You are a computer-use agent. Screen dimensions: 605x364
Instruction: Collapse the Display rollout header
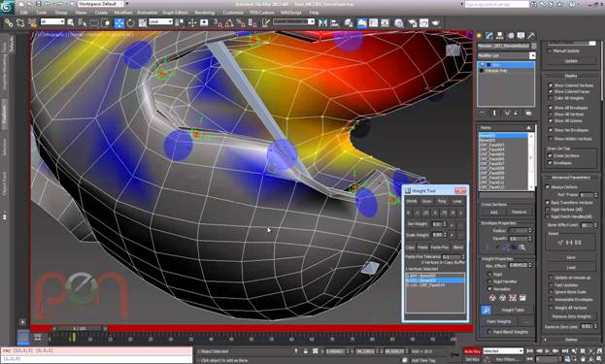(571, 76)
